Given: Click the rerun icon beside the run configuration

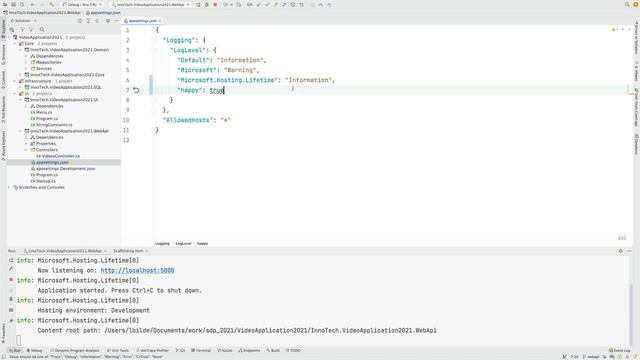Looking at the screenshot, I should click(x=198, y=4).
